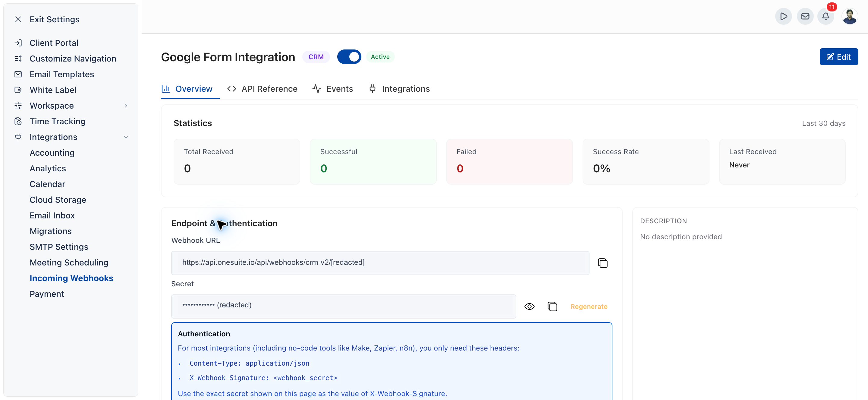Image resolution: width=868 pixels, height=400 pixels.
Task: Click the Successful statistic card
Action: point(373,162)
